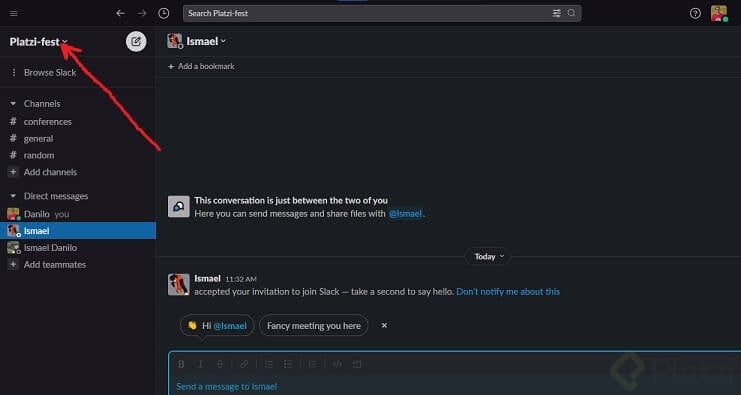The image size is (741, 395).
Task: Open the Today date dropdown
Action: [488, 257]
